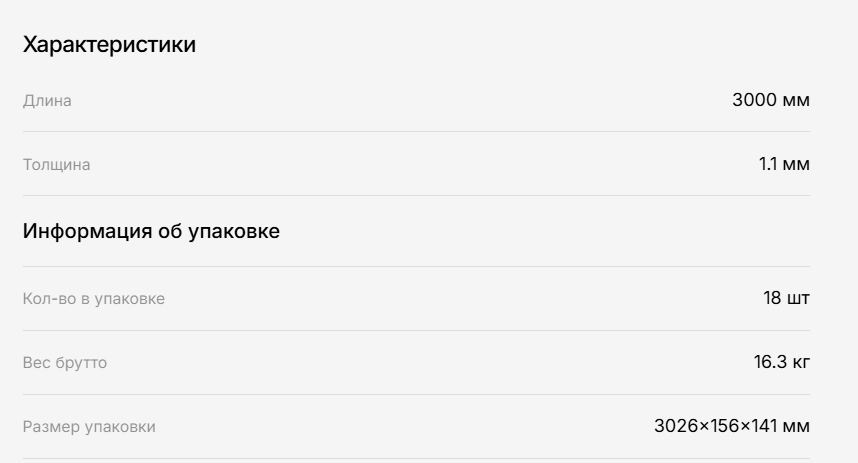Select the Вес брутто label

pos(65,363)
